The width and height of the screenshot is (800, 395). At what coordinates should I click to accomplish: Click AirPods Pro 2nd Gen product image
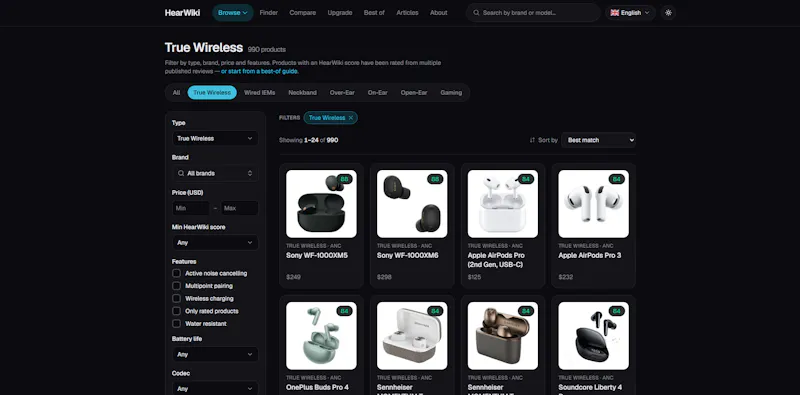pos(503,204)
